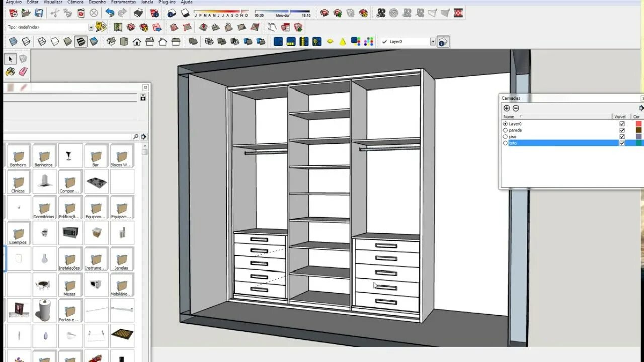644x362 pixels.
Task: Select the Paint Bucket tool
Action: 10,72
